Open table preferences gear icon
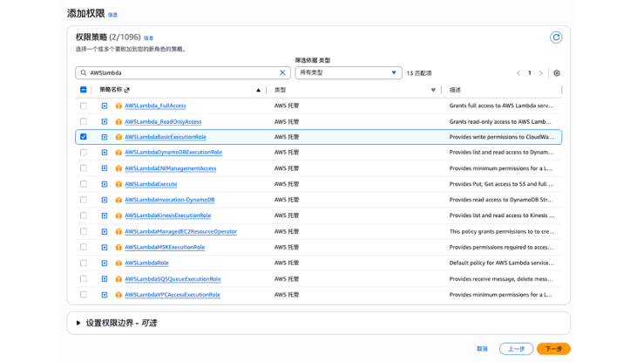Image resolution: width=644 pixels, height=362 pixels. [557, 73]
